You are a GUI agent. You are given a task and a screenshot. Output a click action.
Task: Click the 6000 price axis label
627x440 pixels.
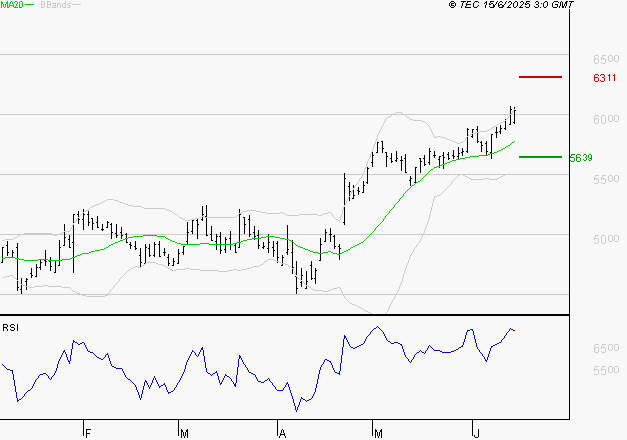pos(604,119)
